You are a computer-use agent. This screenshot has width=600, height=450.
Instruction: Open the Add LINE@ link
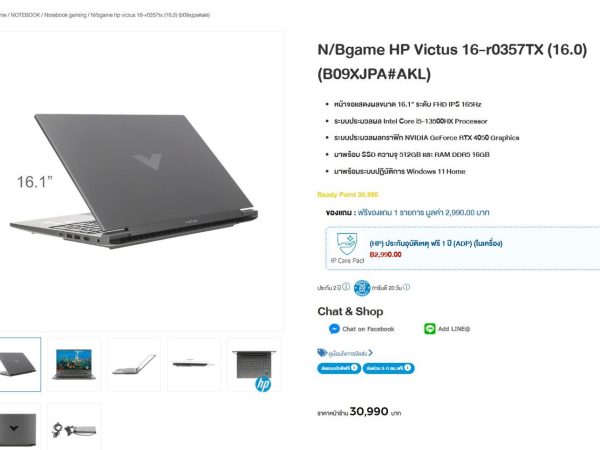point(454,329)
